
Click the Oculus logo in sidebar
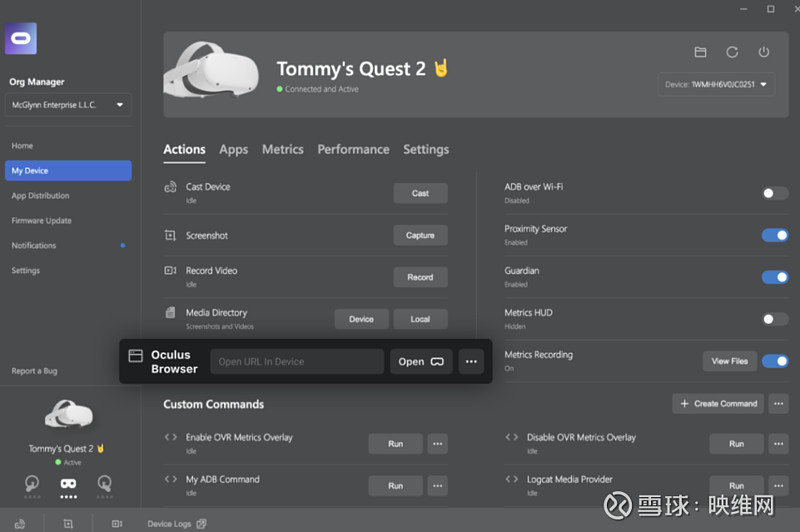(x=21, y=38)
